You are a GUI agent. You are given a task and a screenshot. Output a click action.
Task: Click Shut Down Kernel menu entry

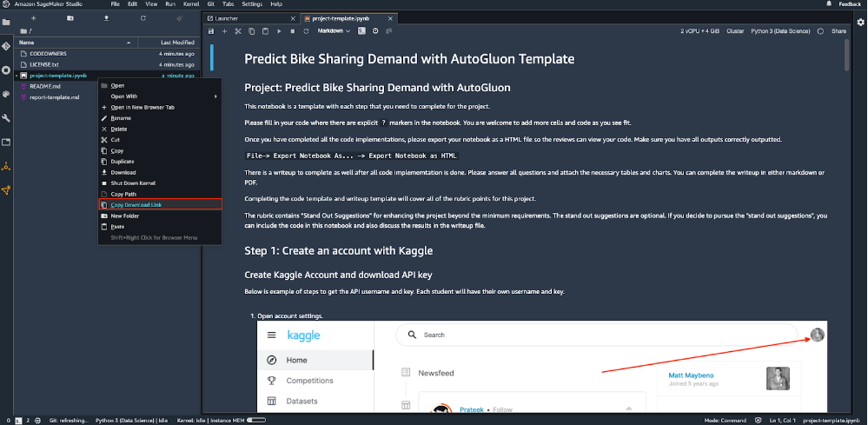coord(160,183)
